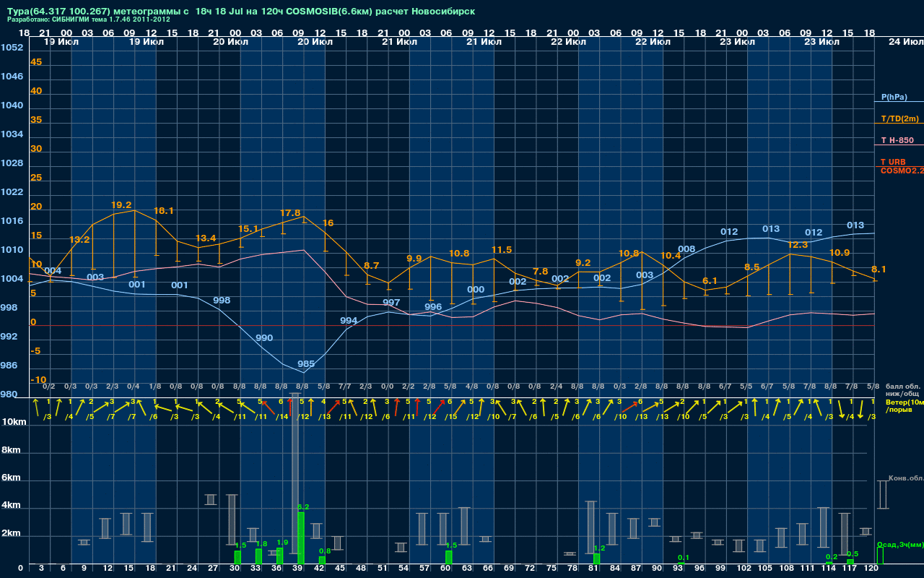
Task: Click the 997 pressure label
Action: coord(391,303)
